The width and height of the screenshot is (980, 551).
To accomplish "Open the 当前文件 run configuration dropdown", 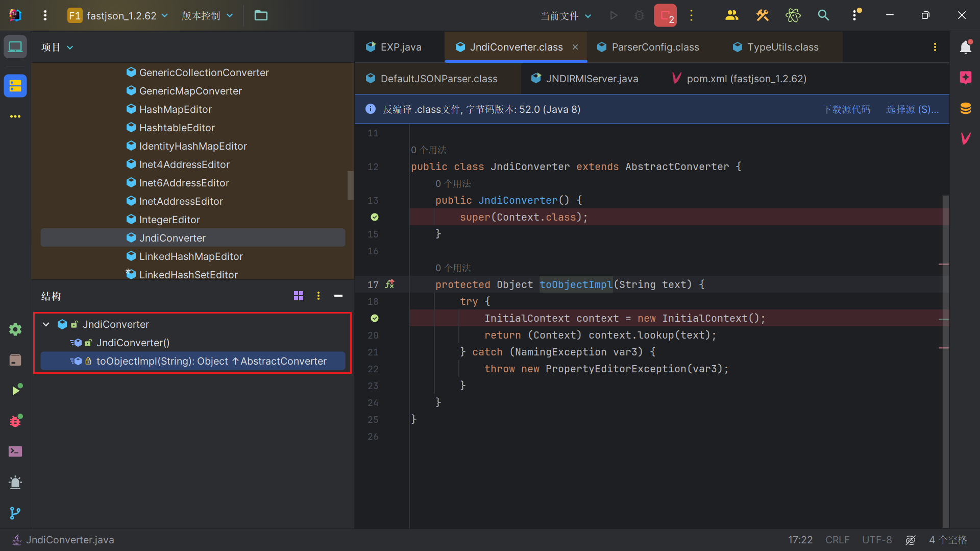I will click(566, 16).
